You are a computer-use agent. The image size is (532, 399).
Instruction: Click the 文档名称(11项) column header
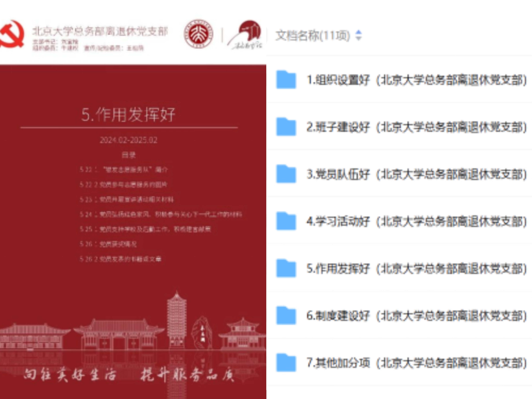(313, 36)
